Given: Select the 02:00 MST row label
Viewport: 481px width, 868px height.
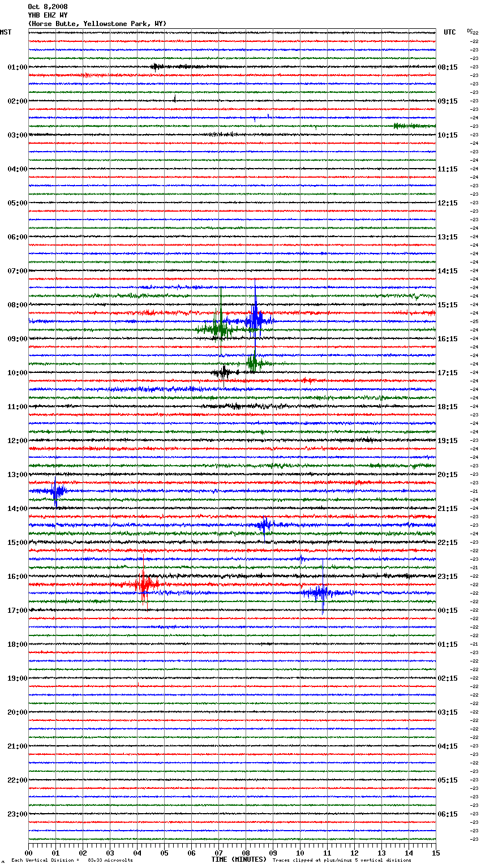Looking at the screenshot, I should pos(18,101).
